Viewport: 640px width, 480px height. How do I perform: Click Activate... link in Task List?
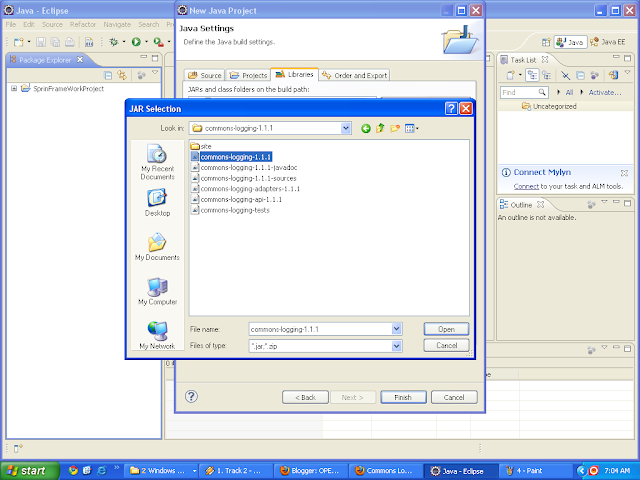point(604,93)
